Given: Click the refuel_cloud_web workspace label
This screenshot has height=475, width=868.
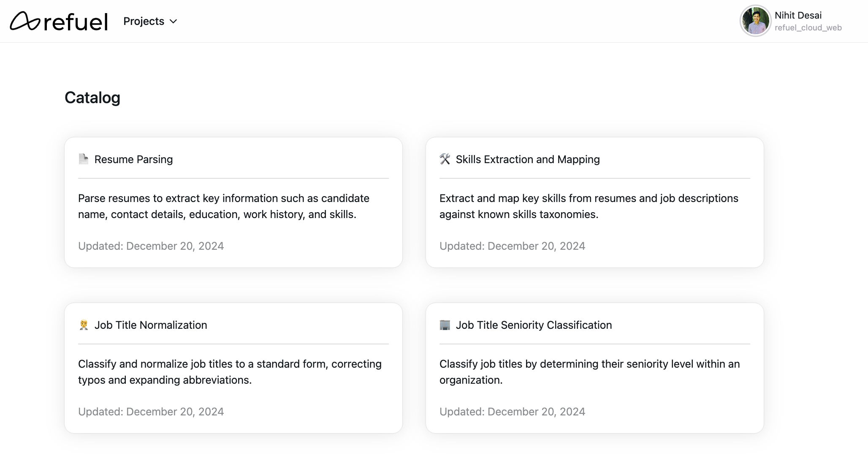Looking at the screenshot, I should (x=808, y=27).
